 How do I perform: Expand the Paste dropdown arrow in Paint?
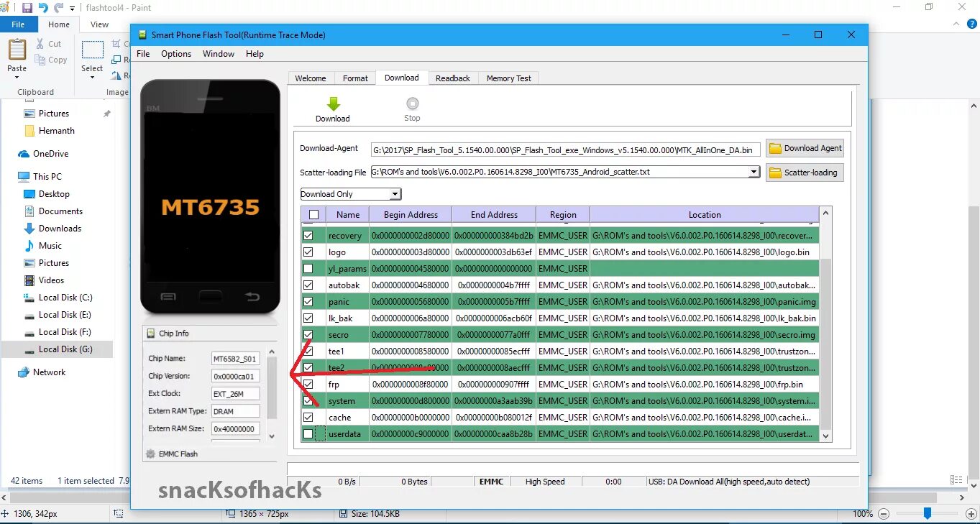[17, 77]
